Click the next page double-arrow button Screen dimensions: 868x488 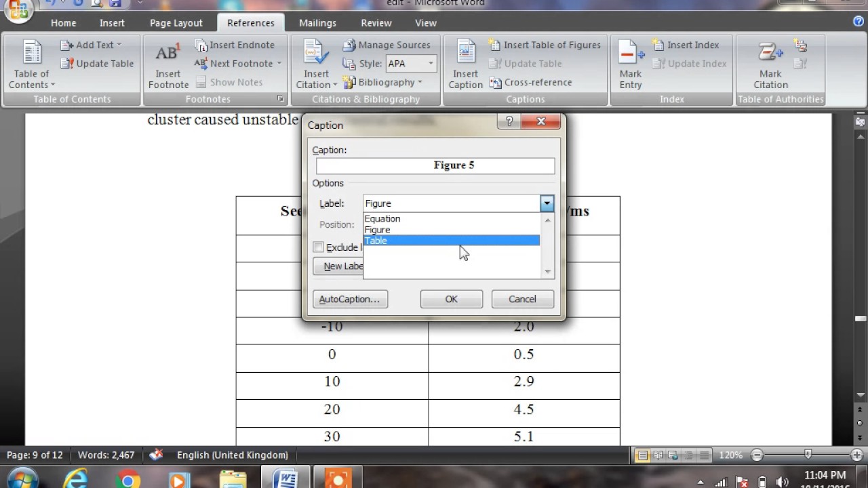tap(861, 439)
